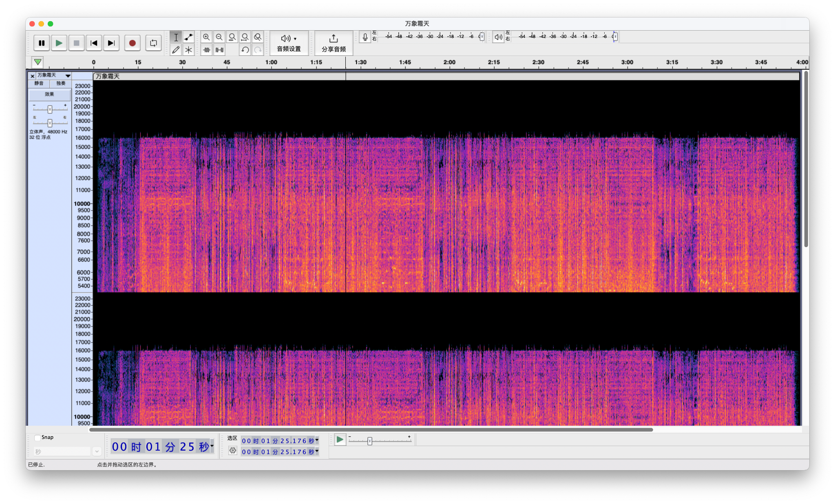Click the Zoom In magnifier
The width and height of the screenshot is (835, 504).
click(x=207, y=37)
